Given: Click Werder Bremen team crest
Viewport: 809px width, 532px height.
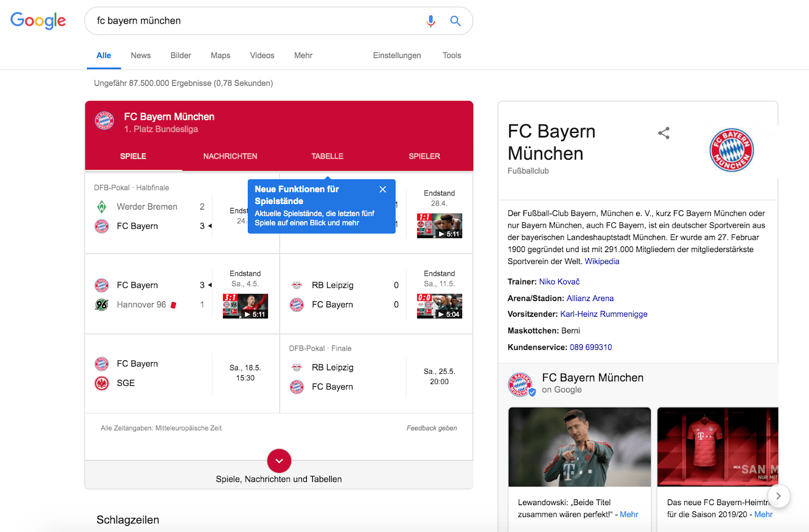Looking at the screenshot, I should click(102, 207).
